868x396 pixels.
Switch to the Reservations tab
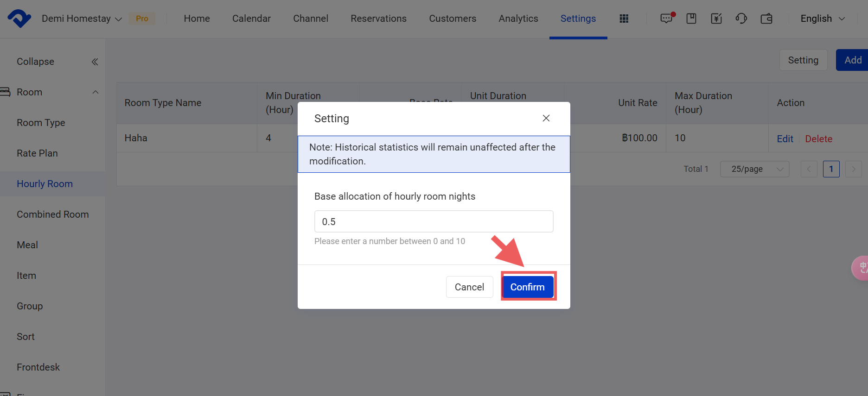click(x=378, y=19)
